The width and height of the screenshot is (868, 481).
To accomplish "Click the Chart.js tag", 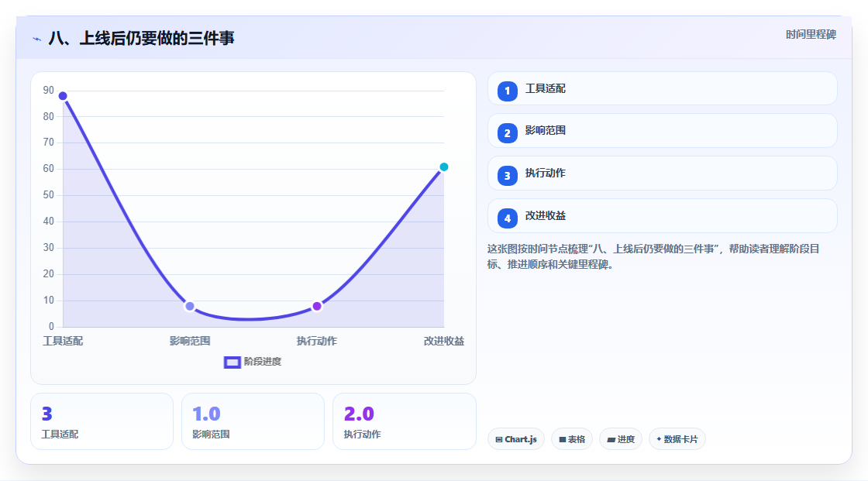I will pos(516,439).
